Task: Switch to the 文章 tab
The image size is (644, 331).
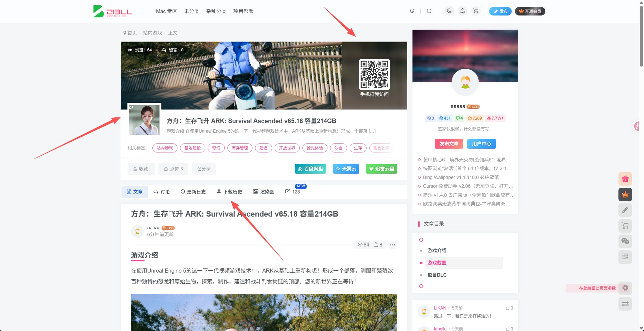Action: (135, 192)
